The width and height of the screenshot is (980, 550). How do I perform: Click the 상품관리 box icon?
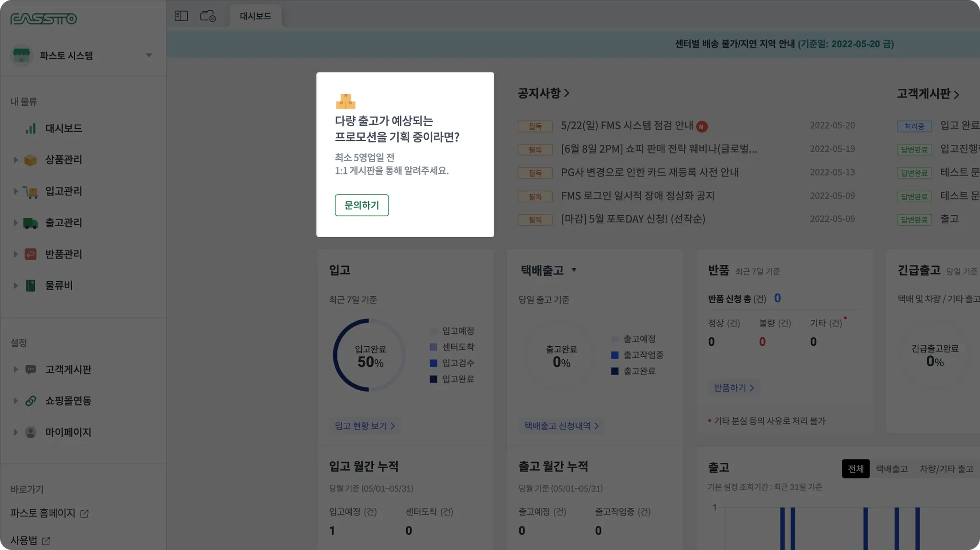31,160
